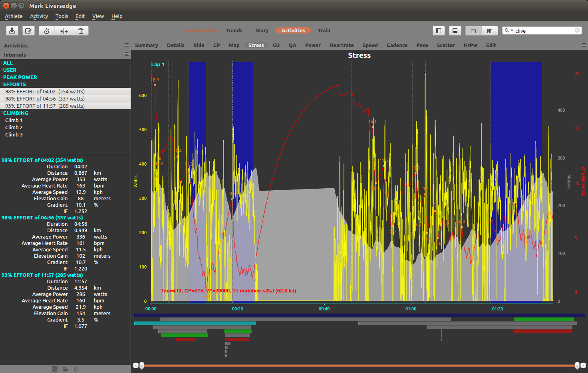The height and width of the screenshot is (373, 588).
Task: Click the trash delete activity icon
Action: tap(81, 31)
